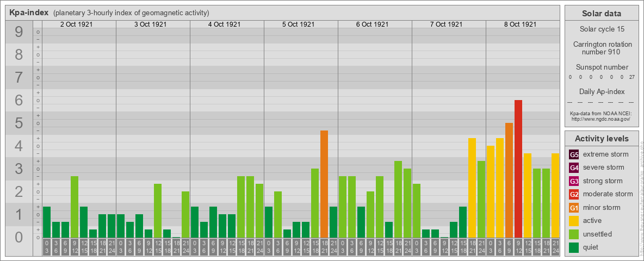644x261 pixels.
Task: Click the Kp scale number 3
Action: (x=19, y=169)
